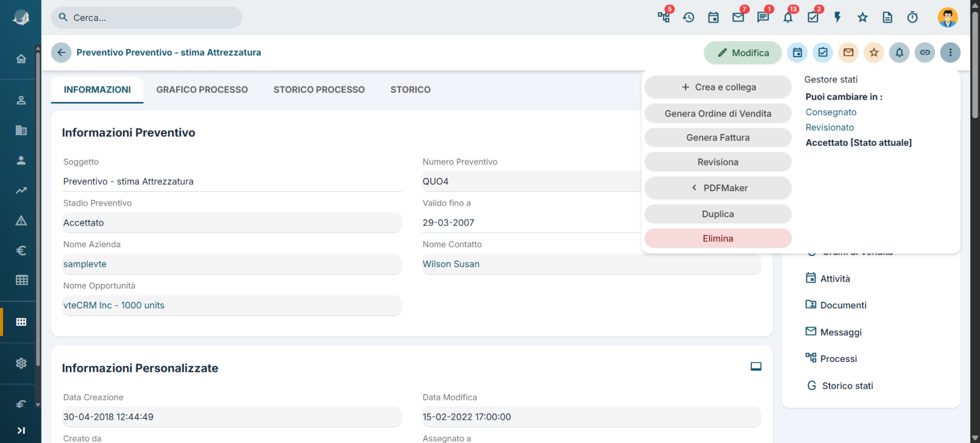Open the chat messages icon in the top bar

coord(763,17)
